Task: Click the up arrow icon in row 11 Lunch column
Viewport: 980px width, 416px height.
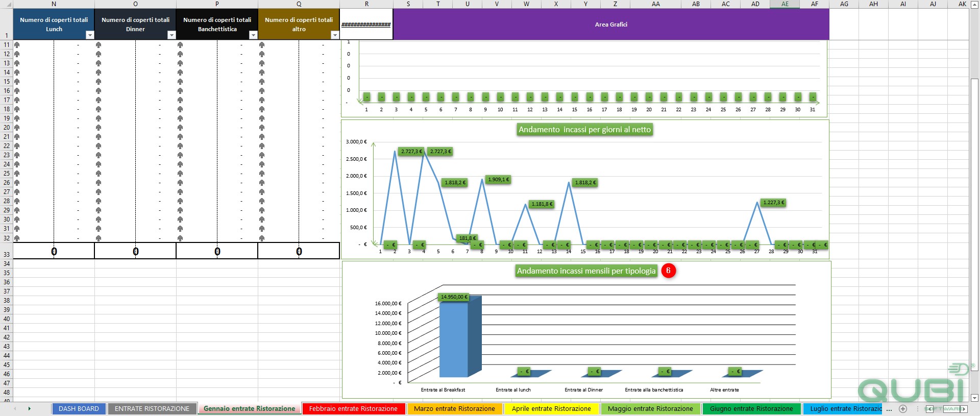Action: click(x=17, y=45)
